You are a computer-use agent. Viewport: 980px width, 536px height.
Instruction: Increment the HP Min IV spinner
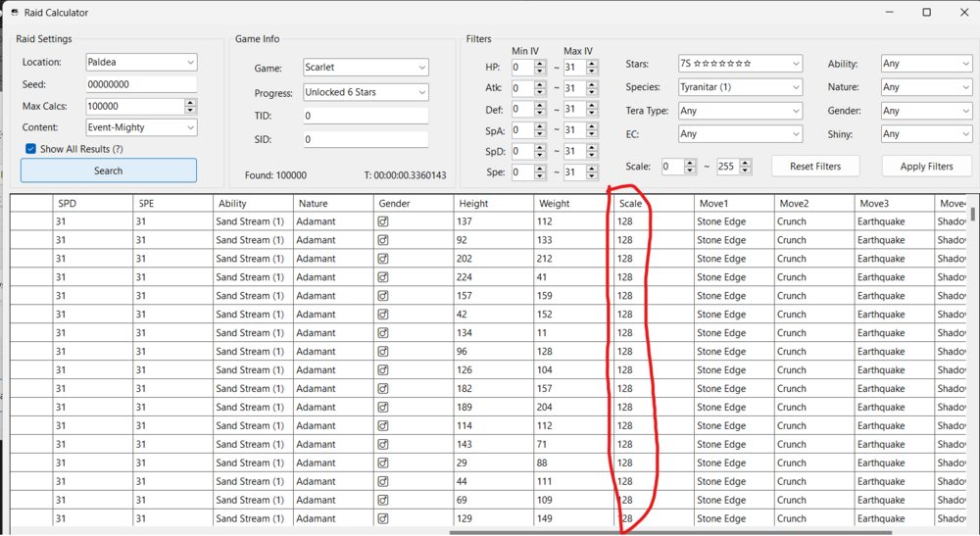(x=540, y=64)
